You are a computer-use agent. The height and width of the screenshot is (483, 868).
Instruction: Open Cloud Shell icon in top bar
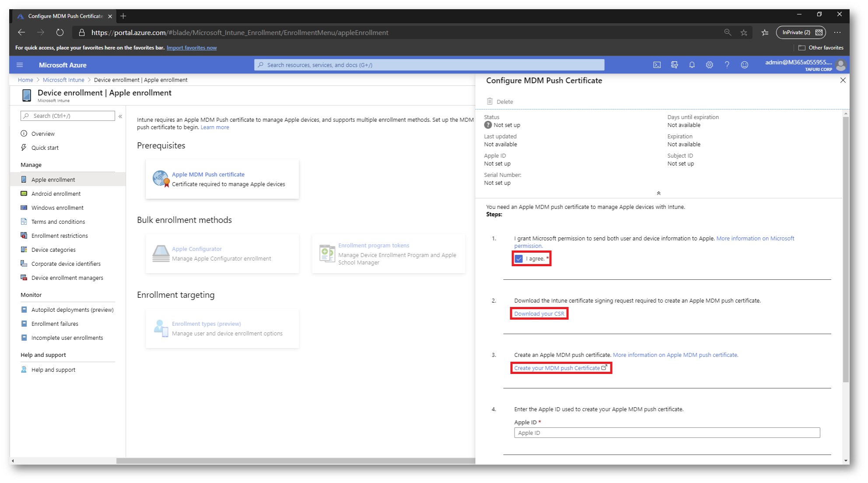pos(657,65)
